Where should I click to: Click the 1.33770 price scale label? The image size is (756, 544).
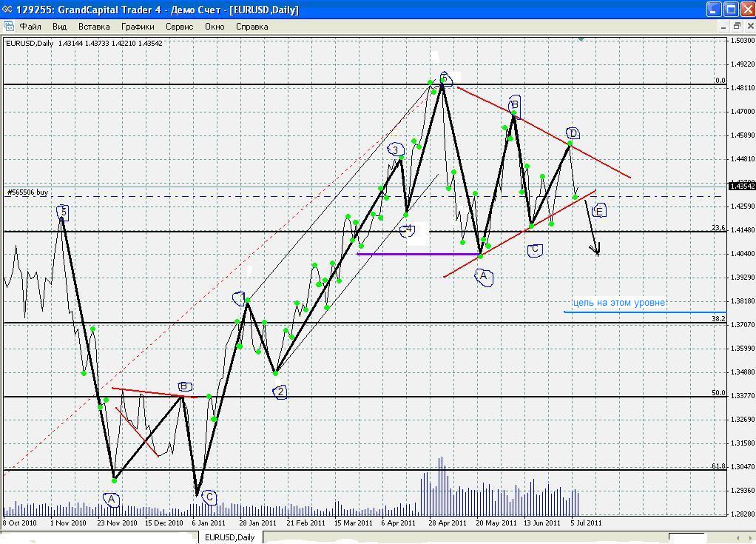point(743,395)
